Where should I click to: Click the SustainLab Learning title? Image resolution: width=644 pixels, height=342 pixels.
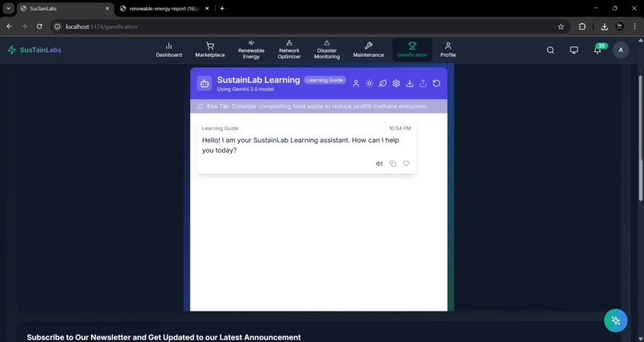258,80
